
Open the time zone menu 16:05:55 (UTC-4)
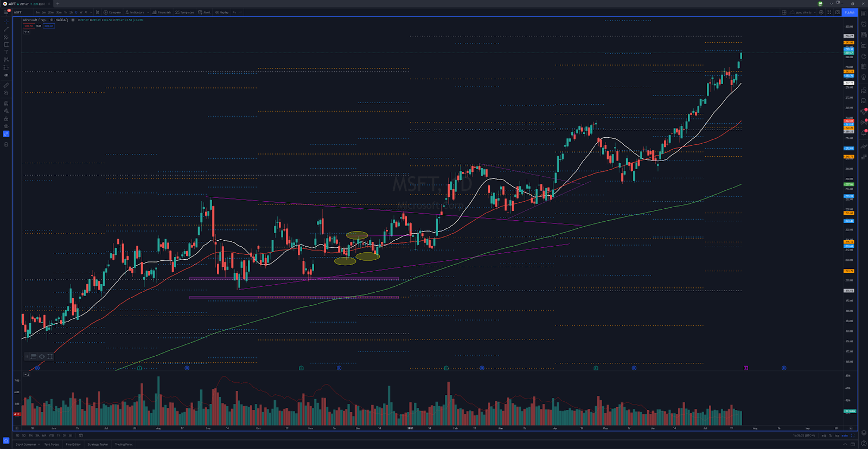[804, 435]
